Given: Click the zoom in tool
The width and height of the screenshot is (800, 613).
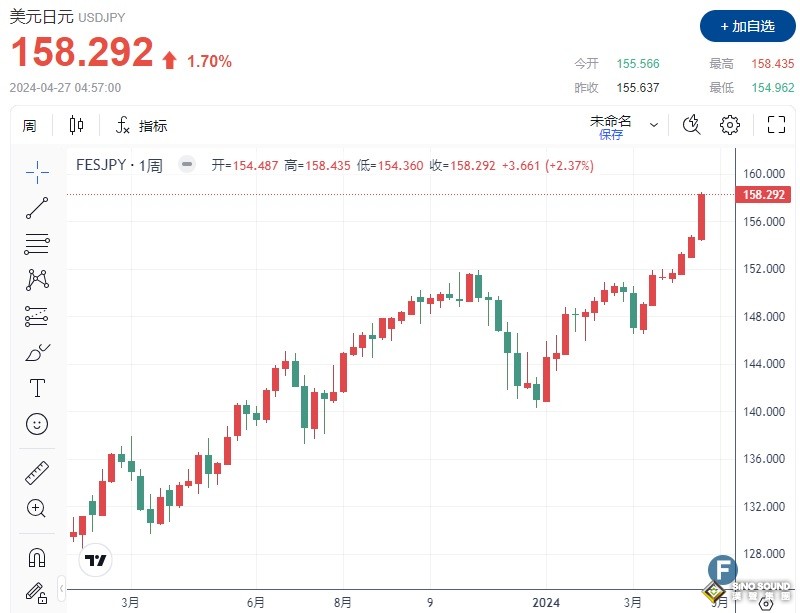Looking at the screenshot, I should 37,508.
